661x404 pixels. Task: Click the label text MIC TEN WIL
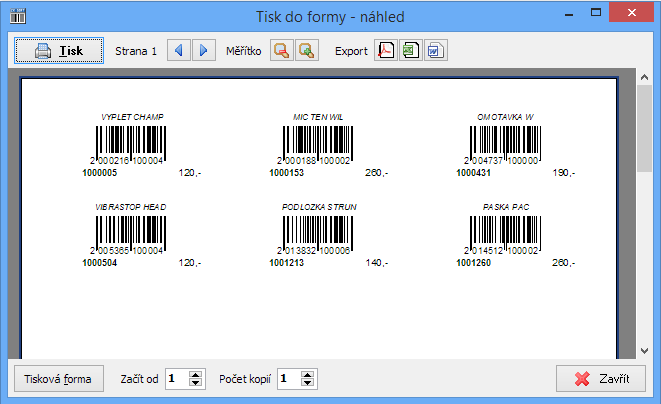point(318,117)
